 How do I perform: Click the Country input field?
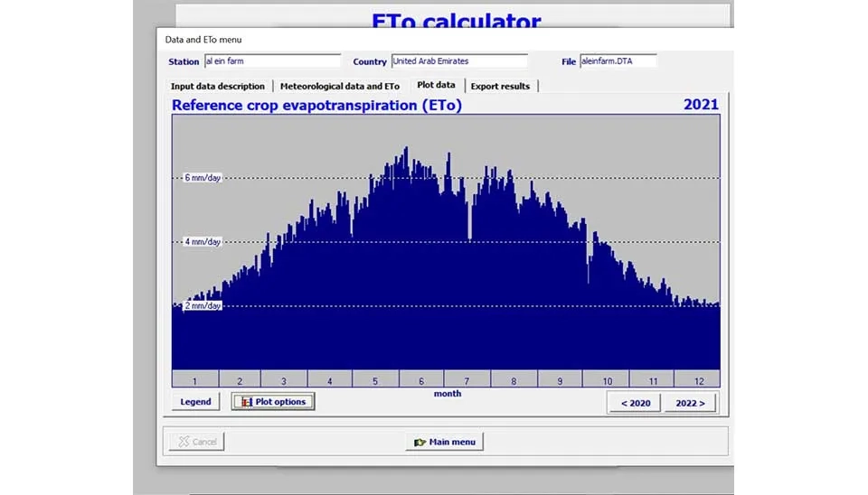458,61
